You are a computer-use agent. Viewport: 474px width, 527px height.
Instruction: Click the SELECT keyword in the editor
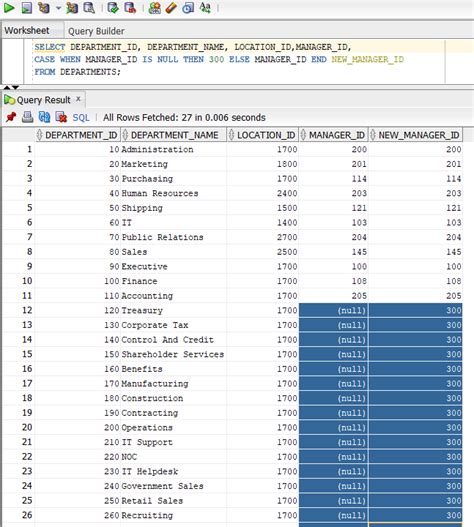coord(50,47)
